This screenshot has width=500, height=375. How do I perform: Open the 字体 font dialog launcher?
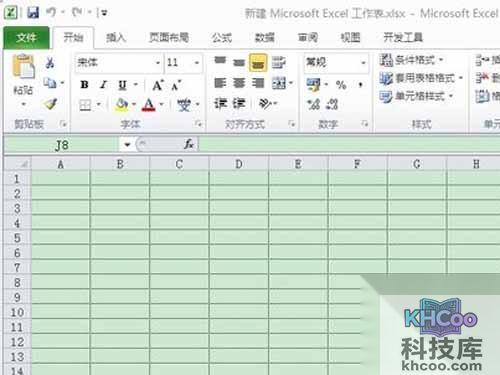[x=198, y=124]
